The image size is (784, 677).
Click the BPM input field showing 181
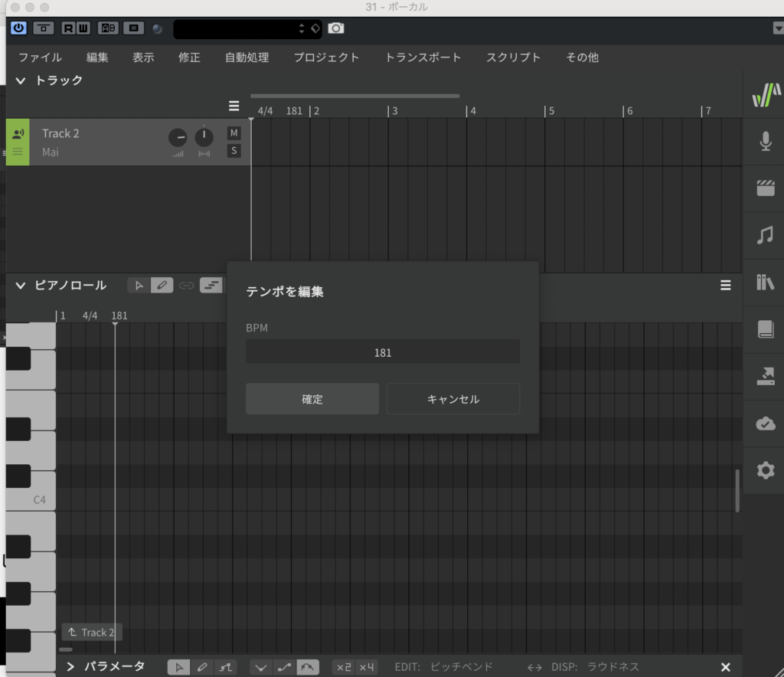(383, 352)
